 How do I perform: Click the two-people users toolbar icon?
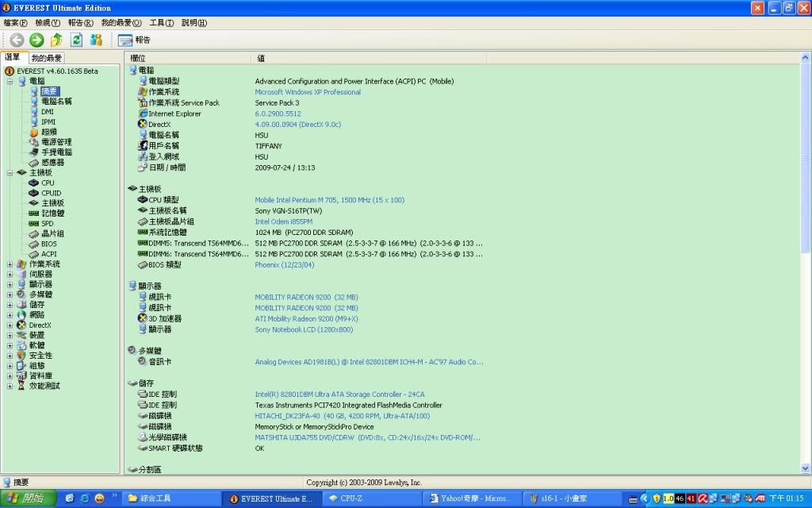tap(96, 40)
